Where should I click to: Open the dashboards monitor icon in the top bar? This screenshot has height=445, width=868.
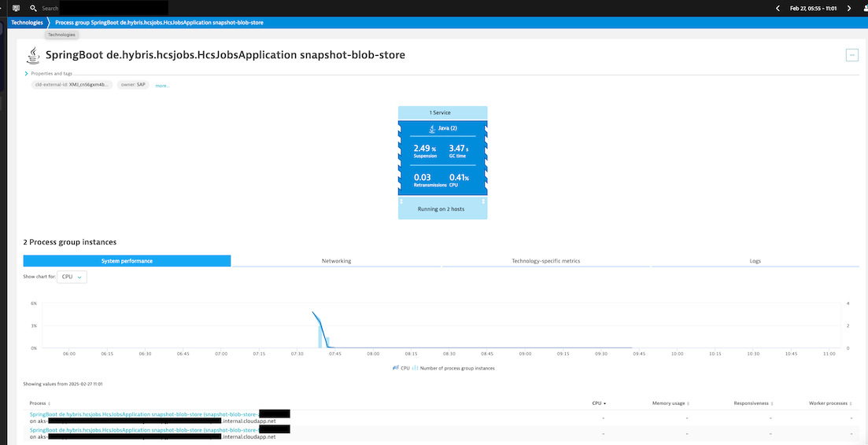16,9
